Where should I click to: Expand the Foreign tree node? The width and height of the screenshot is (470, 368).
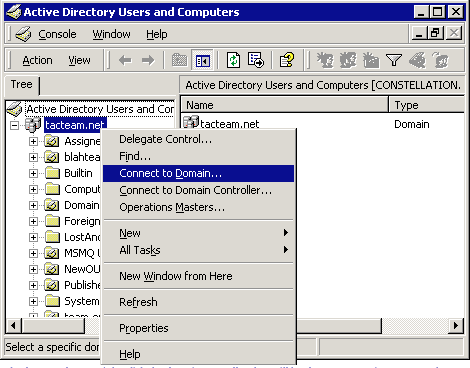33,221
